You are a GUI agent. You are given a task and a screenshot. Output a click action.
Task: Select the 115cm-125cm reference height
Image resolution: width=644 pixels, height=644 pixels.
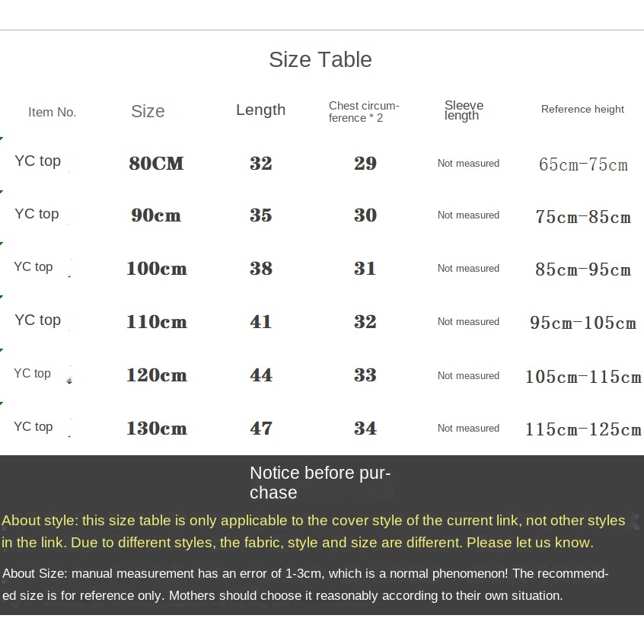583,429
